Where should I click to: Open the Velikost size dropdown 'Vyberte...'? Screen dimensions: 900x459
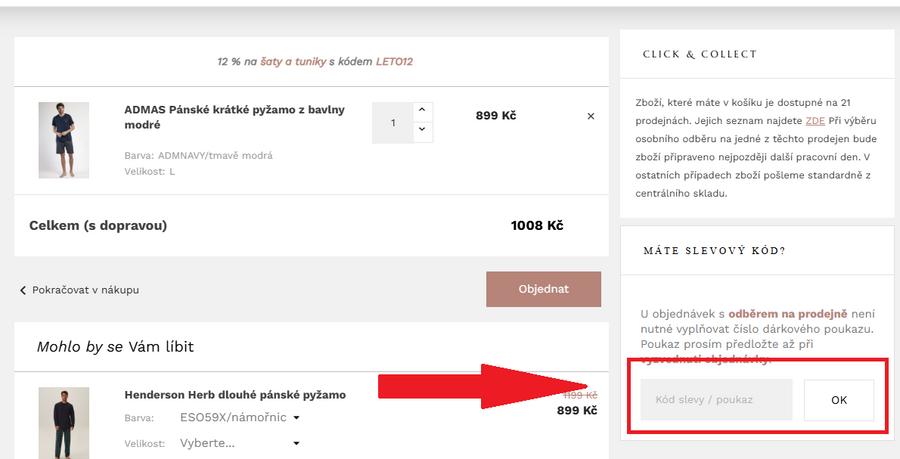click(239, 443)
